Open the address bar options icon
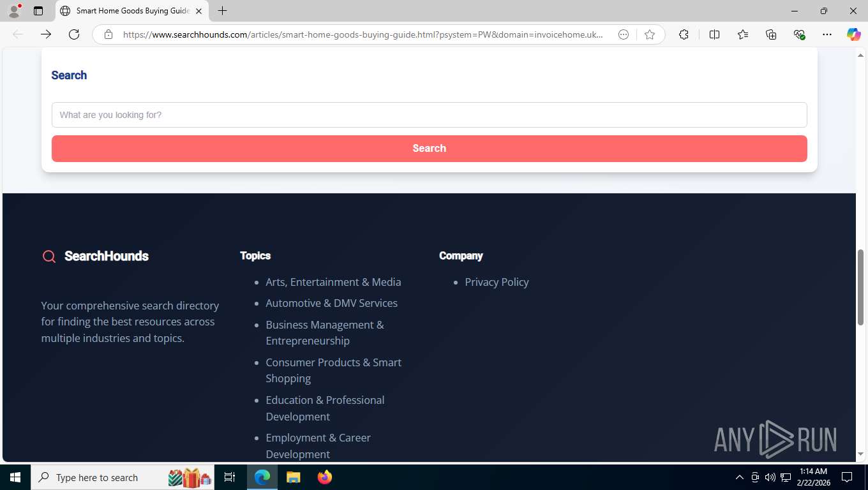 pos(624,34)
